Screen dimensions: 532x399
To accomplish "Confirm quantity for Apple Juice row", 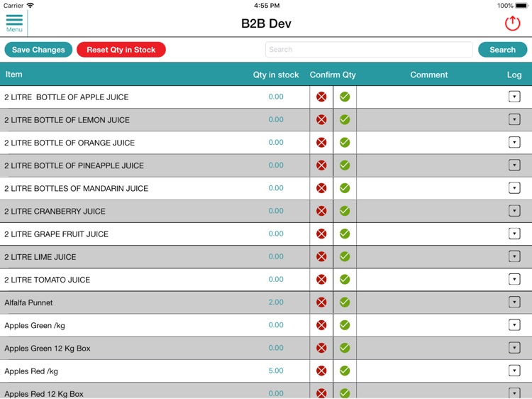I will pos(345,97).
